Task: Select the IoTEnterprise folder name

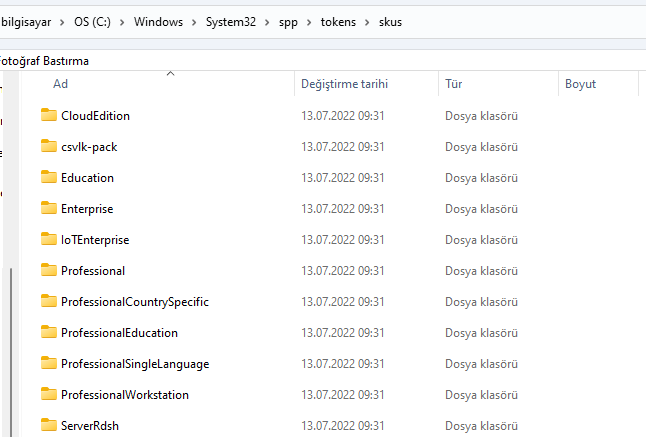Action: point(95,240)
